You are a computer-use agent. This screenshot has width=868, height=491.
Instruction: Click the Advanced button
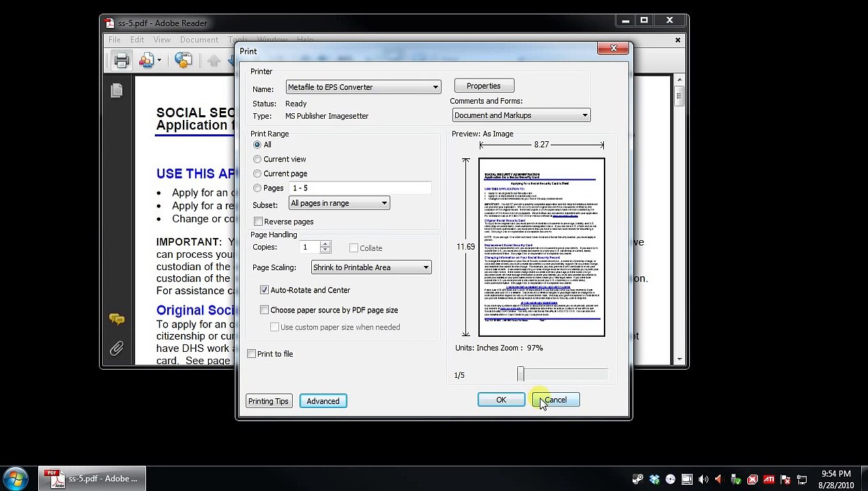[x=323, y=401]
